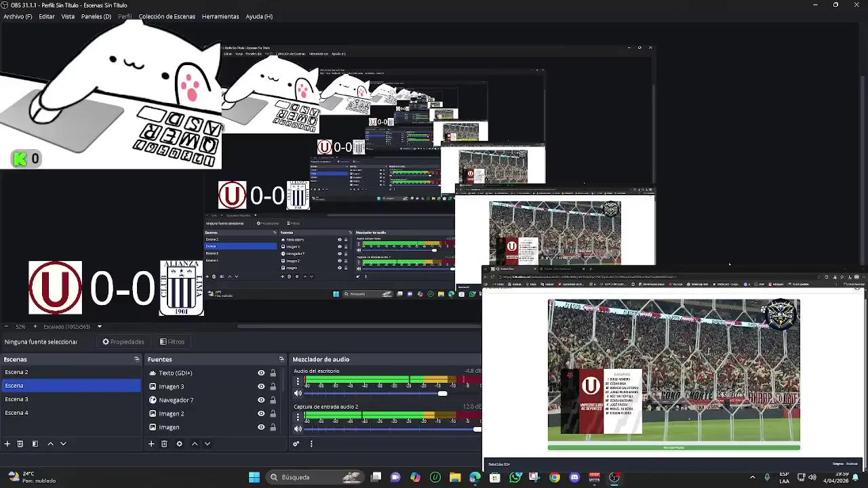Hide the Imagen 3 source
Screen dimensions: 868x488
point(261,386)
